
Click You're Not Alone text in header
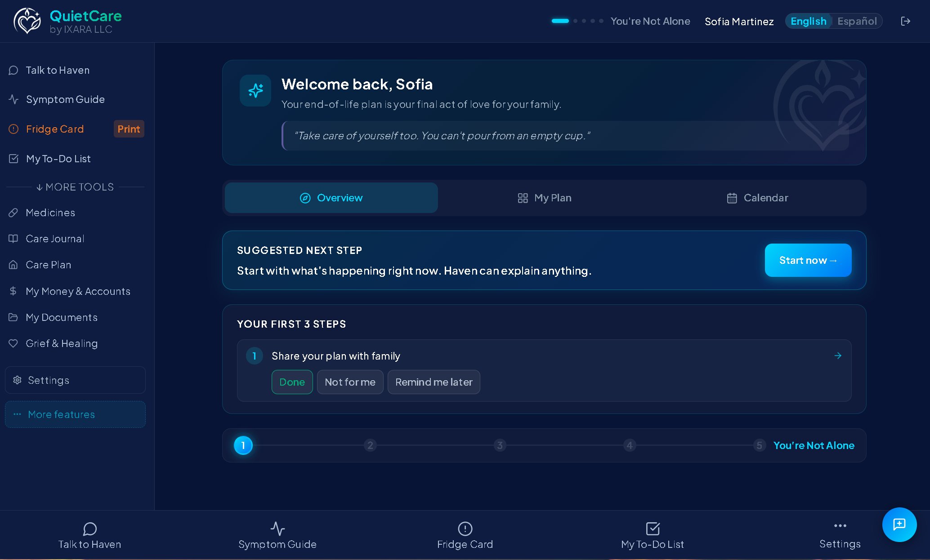click(650, 21)
